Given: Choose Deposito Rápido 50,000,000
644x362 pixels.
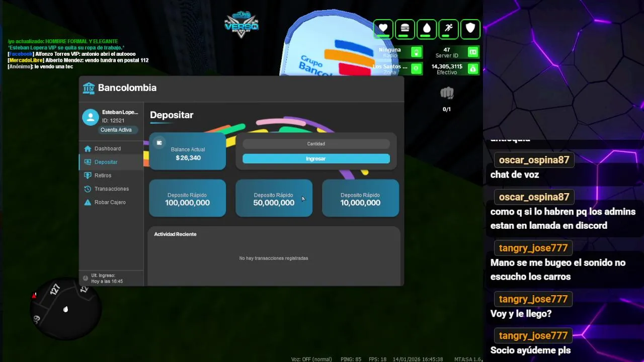Looking at the screenshot, I should coord(274,198).
